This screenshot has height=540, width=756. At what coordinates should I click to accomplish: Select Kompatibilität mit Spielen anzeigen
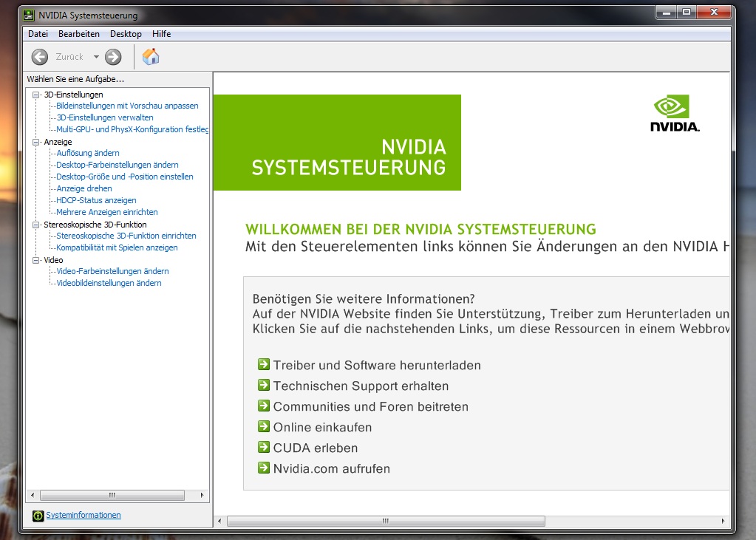(x=117, y=247)
